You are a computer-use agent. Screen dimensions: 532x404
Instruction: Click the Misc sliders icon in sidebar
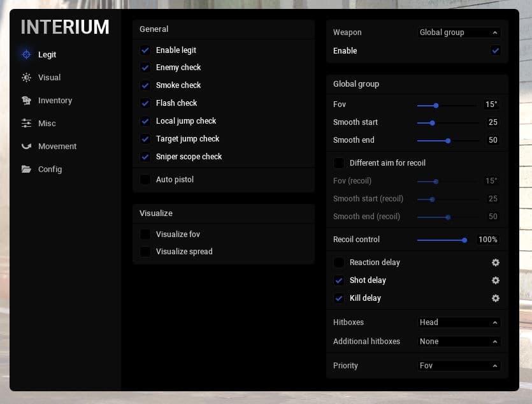[26, 124]
